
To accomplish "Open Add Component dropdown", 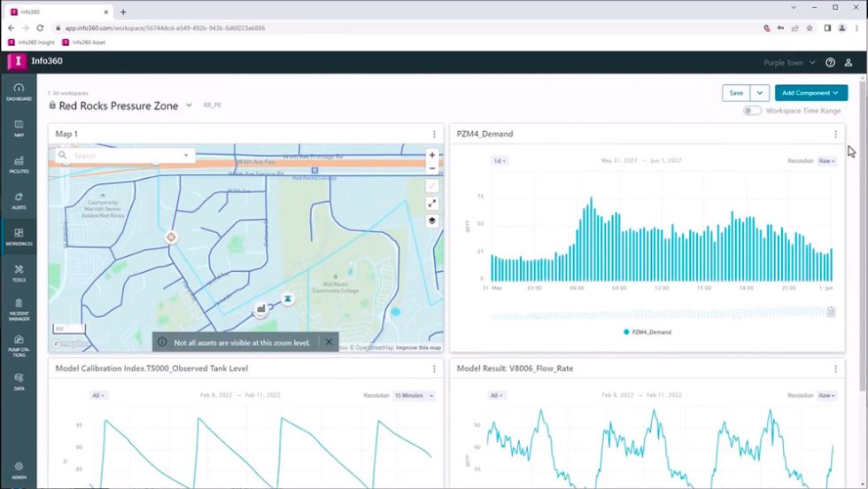I will [811, 93].
